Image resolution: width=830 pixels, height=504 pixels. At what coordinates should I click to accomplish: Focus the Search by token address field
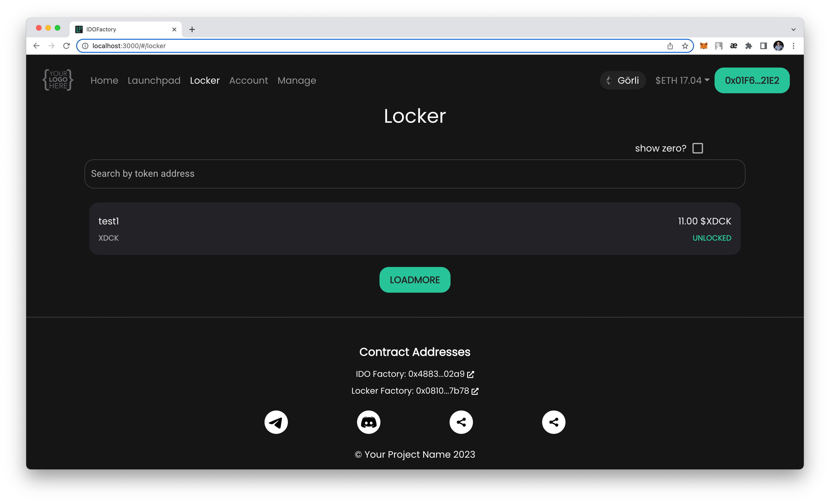pyautogui.click(x=414, y=173)
